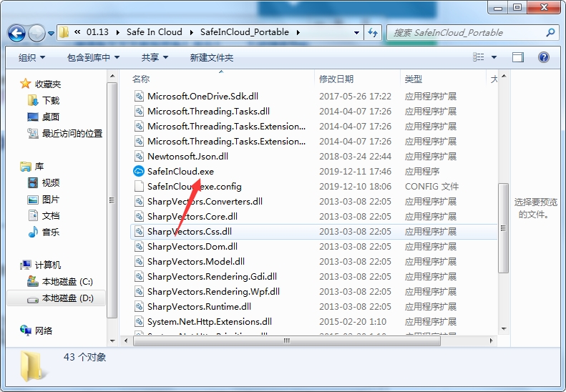Sort by 类型 column header
Screen dimensions: 566x392
tap(414, 79)
